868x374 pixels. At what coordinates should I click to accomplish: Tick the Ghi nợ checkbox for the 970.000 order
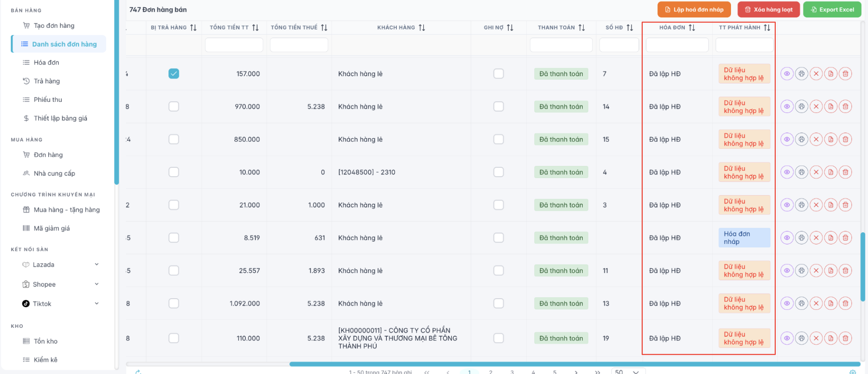point(498,107)
